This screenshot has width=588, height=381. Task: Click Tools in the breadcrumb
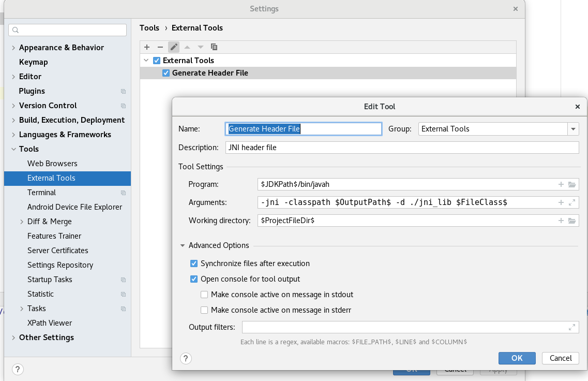pyautogui.click(x=149, y=28)
